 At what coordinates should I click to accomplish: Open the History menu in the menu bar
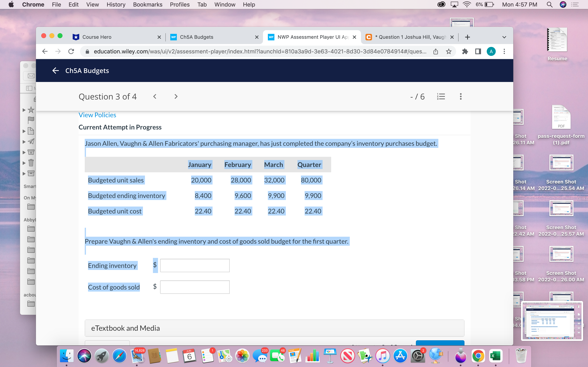click(116, 4)
